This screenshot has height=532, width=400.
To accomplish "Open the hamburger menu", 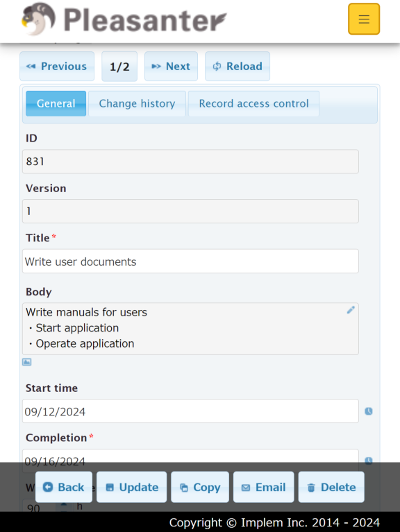I will click(x=364, y=19).
